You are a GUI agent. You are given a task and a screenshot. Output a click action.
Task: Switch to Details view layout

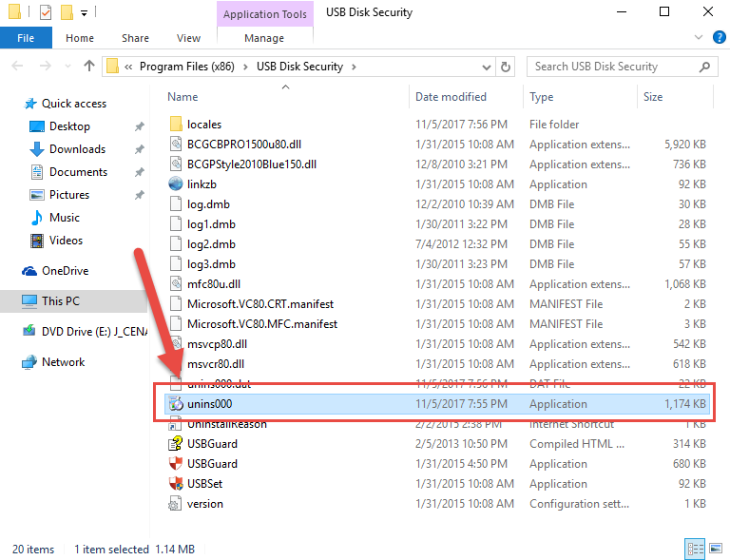695,549
